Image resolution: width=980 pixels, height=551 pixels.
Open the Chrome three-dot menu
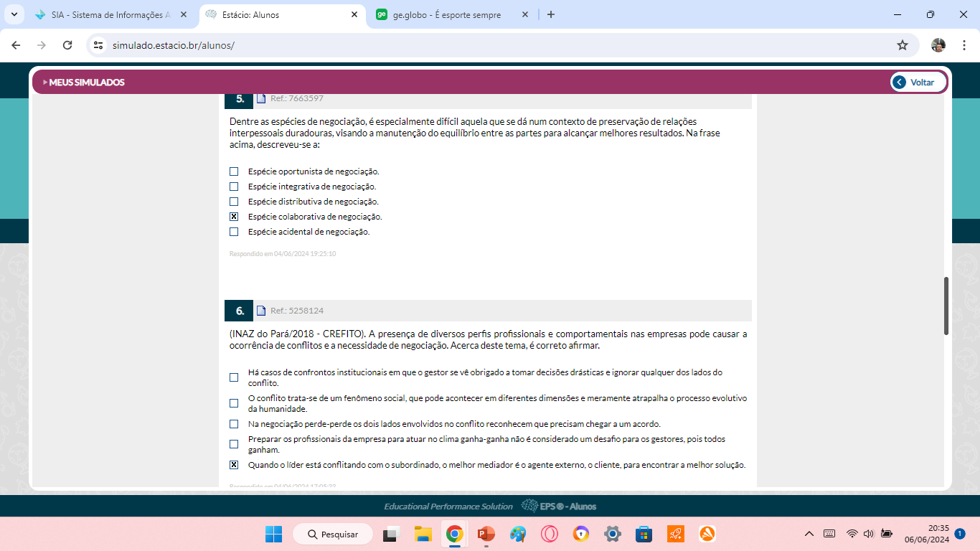963,45
